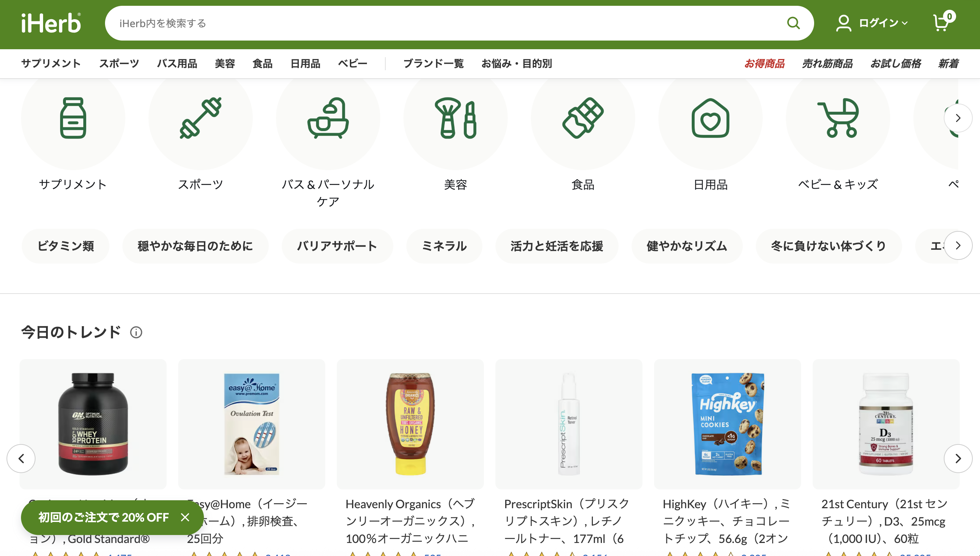Select the 穏やかな毎日のために chip
The image size is (980, 556).
pos(195,246)
